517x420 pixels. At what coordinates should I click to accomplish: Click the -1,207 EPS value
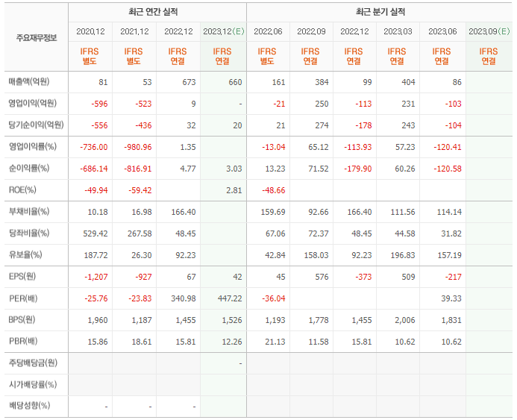(x=96, y=277)
